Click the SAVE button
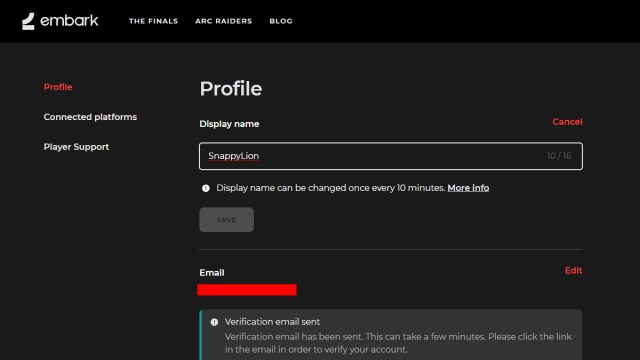This screenshot has height=360, width=640. pos(227,220)
